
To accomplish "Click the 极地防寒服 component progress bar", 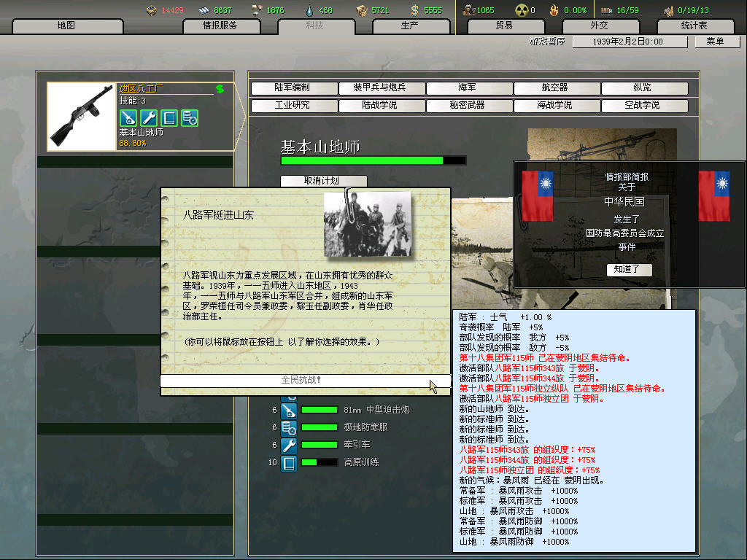I will click(320, 427).
